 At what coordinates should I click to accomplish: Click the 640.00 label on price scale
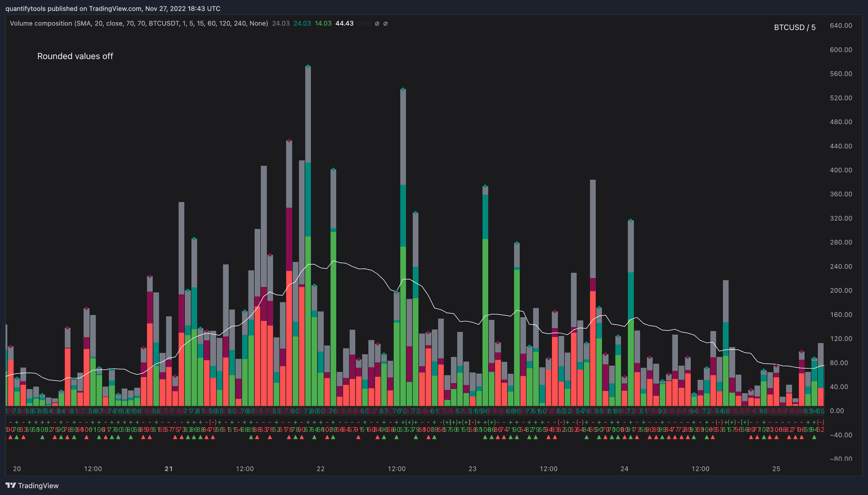pyautogui.click(x=841, y=26)
